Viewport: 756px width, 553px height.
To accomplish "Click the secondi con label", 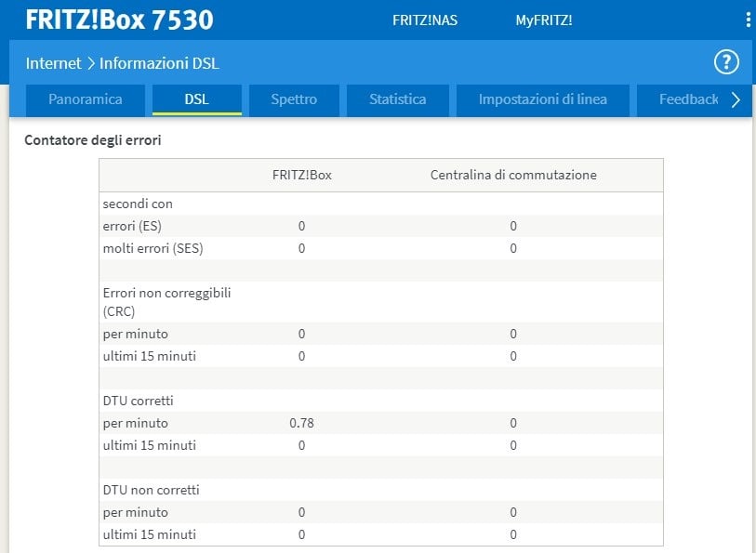I will click(138, 204).
